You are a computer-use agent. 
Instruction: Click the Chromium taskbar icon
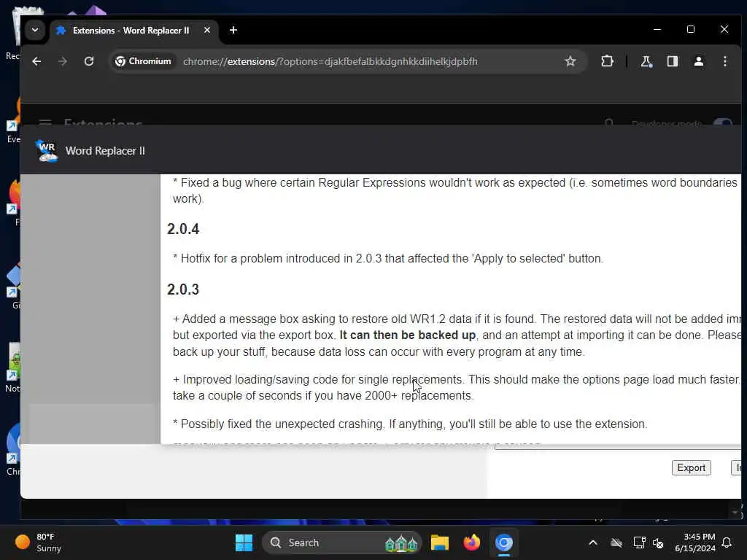click(x=503, y=542)
